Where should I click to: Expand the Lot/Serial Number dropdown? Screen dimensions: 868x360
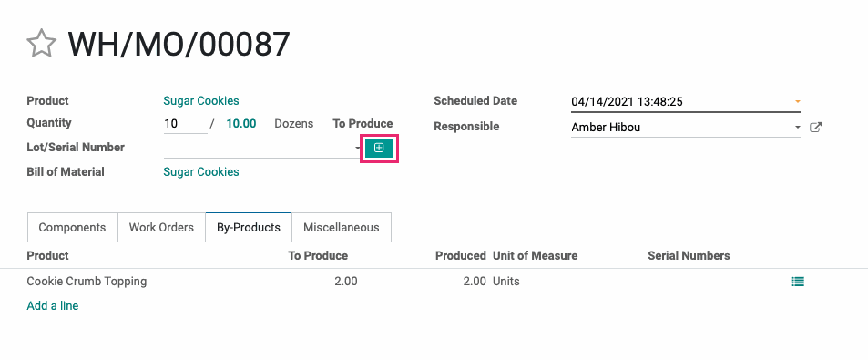tap(358, 148)
